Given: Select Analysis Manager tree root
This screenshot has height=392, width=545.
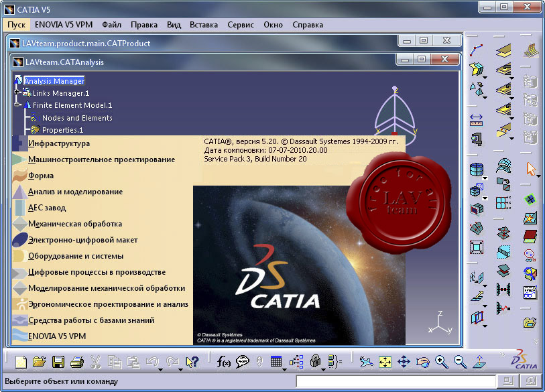Looking at the screenshot, I should pos(54,81).
